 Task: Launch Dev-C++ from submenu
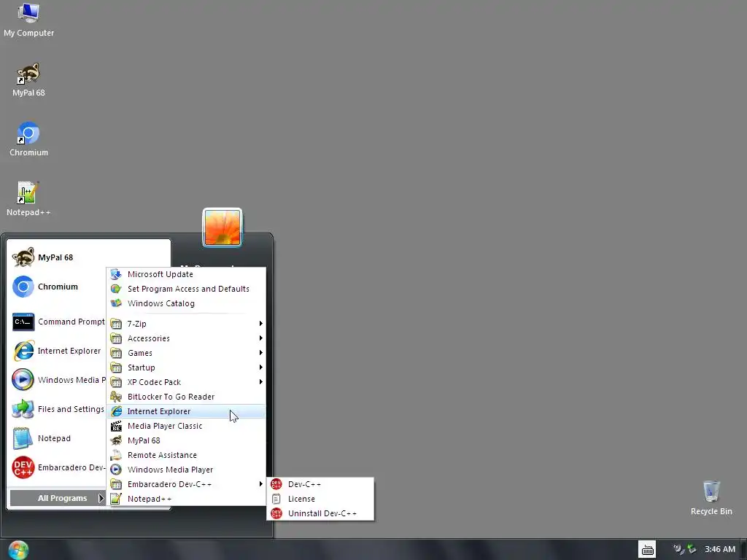(320, 484)
